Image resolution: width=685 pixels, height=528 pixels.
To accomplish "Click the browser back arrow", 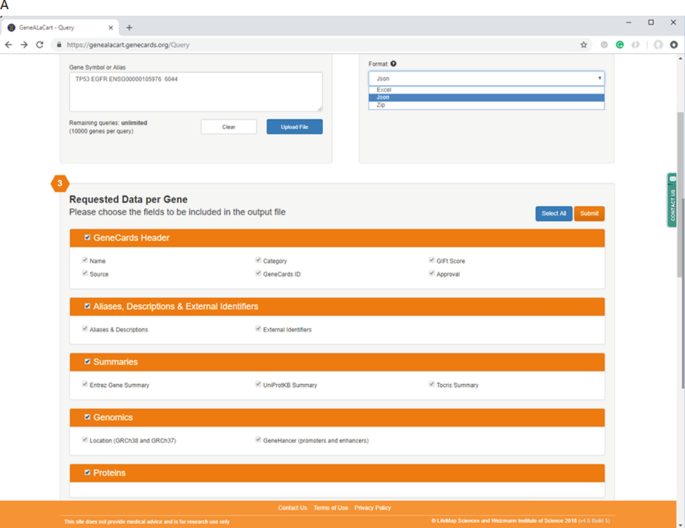I will pos(10,45).
